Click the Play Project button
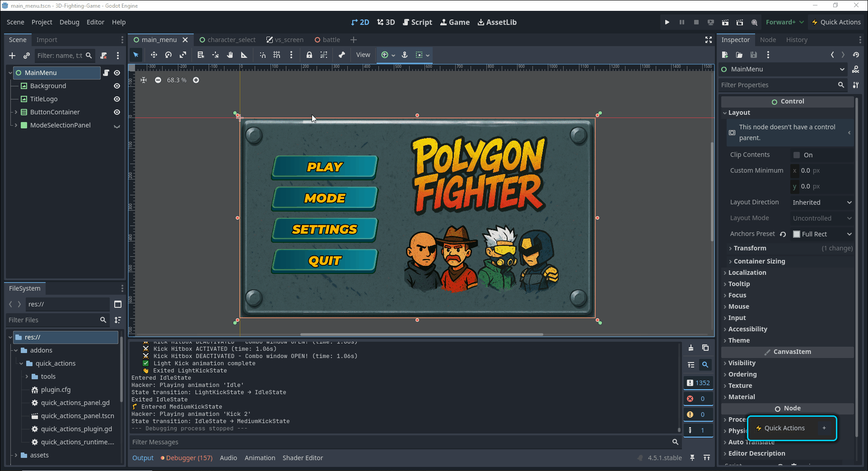The image size is (868, 471). [x=667, y=22]
